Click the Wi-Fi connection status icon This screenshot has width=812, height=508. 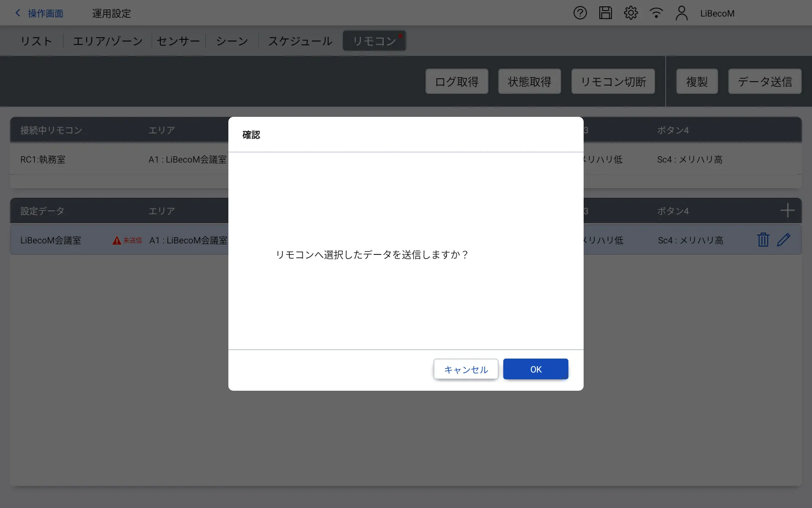click(x=656, y=13)
